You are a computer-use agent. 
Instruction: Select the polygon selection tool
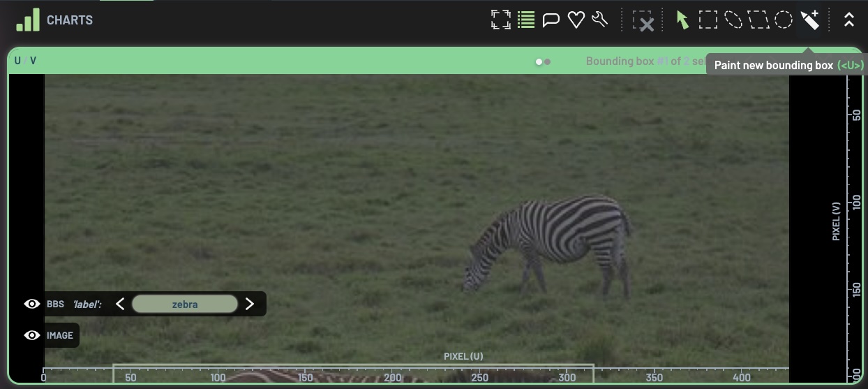[758, 20]
